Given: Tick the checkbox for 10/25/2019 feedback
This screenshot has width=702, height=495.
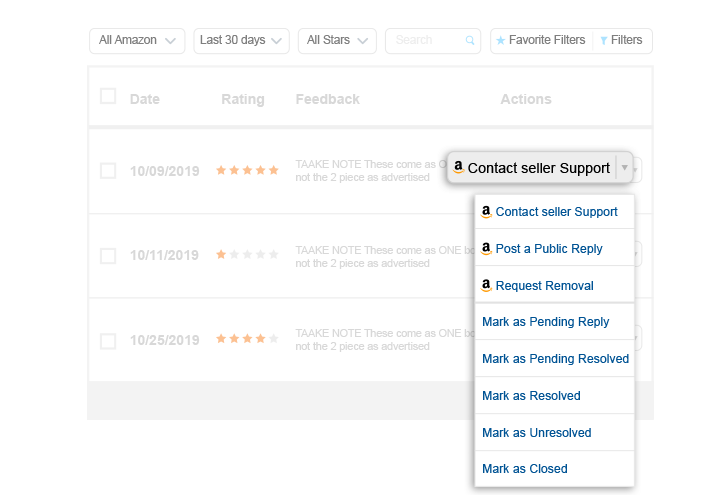Looking at the screenshot, I should (x=108, y=341).
